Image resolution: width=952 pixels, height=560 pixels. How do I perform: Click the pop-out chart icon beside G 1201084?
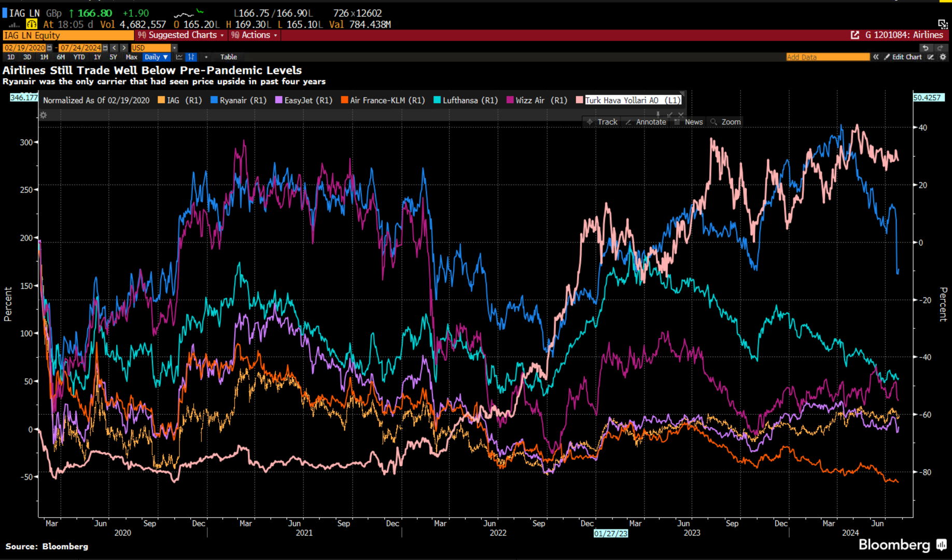(x=855, y=35)
